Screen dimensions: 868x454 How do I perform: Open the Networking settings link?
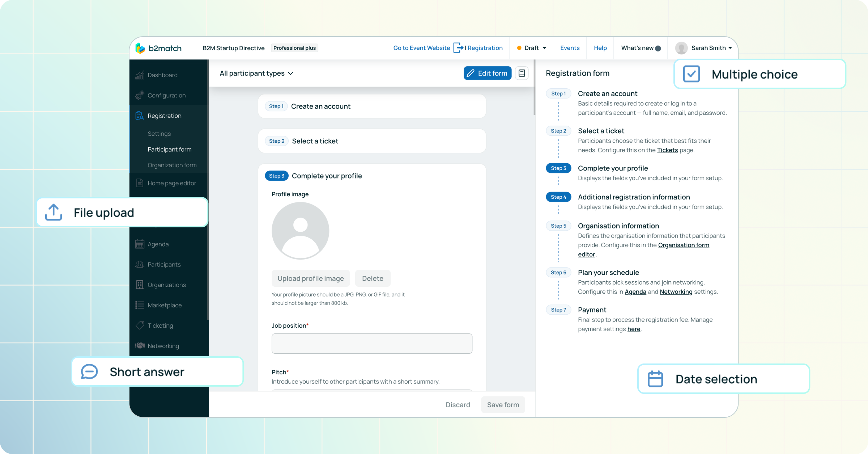(x=676, y=291)
